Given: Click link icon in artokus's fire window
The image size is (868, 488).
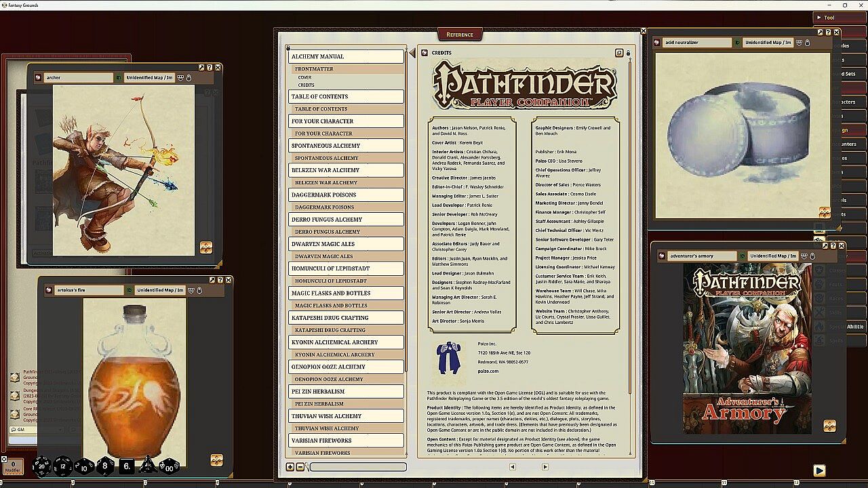Looking at the screenshot, I should pyautogui.click(x=49, y=290).
